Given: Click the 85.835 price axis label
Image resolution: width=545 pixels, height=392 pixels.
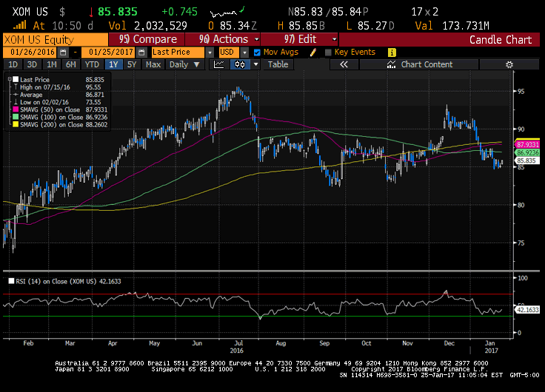Looking at the screenshot, I should pyautogui.click(x=527, y=160).
